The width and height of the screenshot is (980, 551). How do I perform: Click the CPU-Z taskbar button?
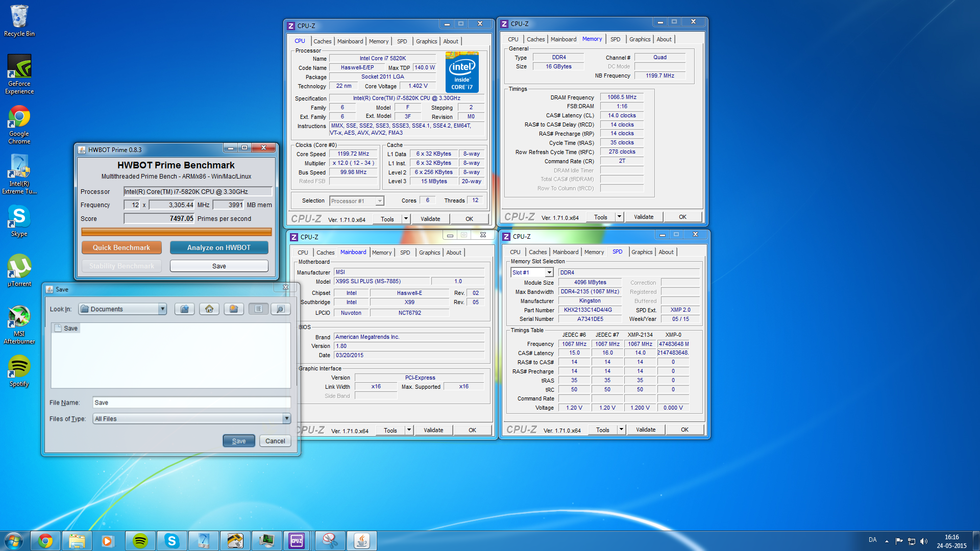(x=297, y=541)
